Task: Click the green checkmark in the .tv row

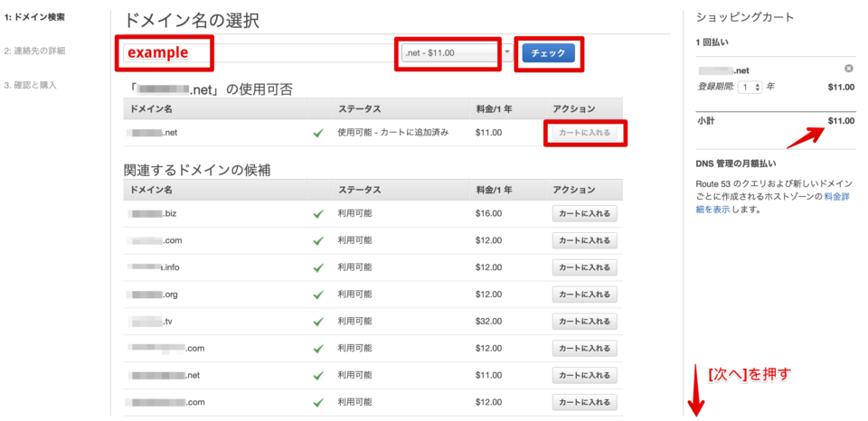Action: [x=317, y=323]
